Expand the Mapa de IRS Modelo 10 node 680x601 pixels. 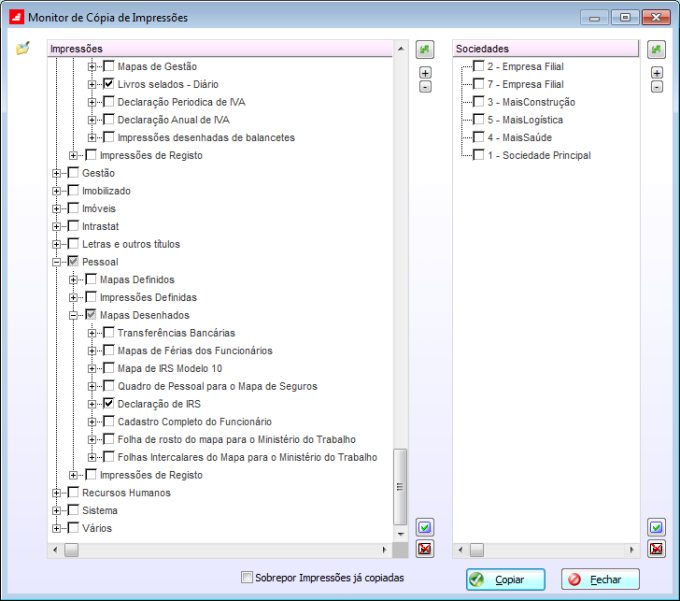pos(92,369)
